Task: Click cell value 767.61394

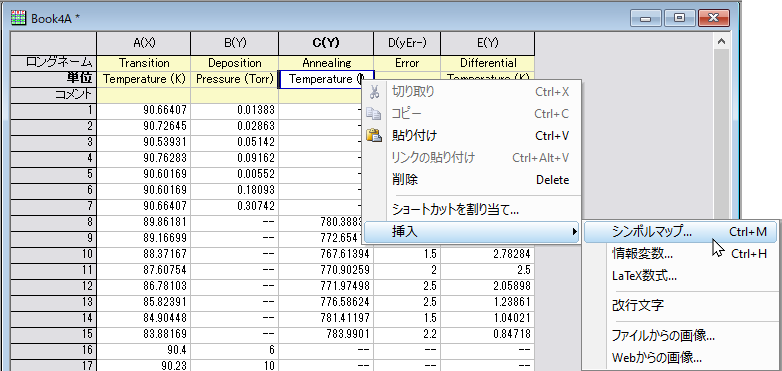Action: pos(326,254)
